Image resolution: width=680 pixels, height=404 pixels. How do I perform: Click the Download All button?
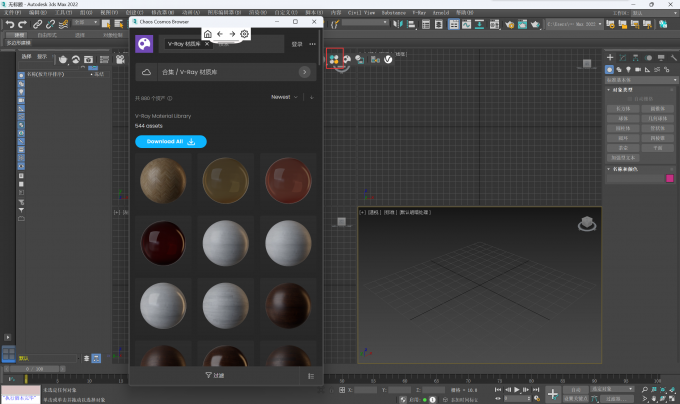[171, 141]
